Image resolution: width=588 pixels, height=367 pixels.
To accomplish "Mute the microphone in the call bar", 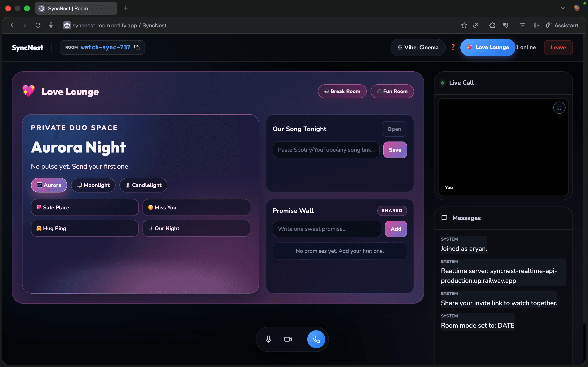I will click(x=268, y=339).
